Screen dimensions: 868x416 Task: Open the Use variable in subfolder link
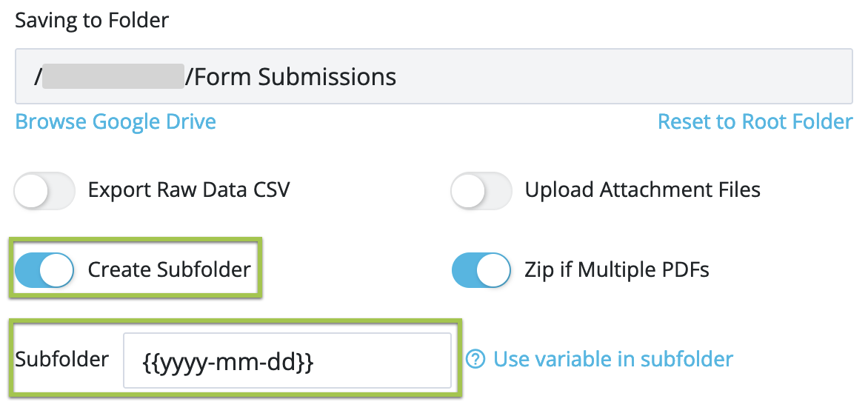click(x=613, y=360)
